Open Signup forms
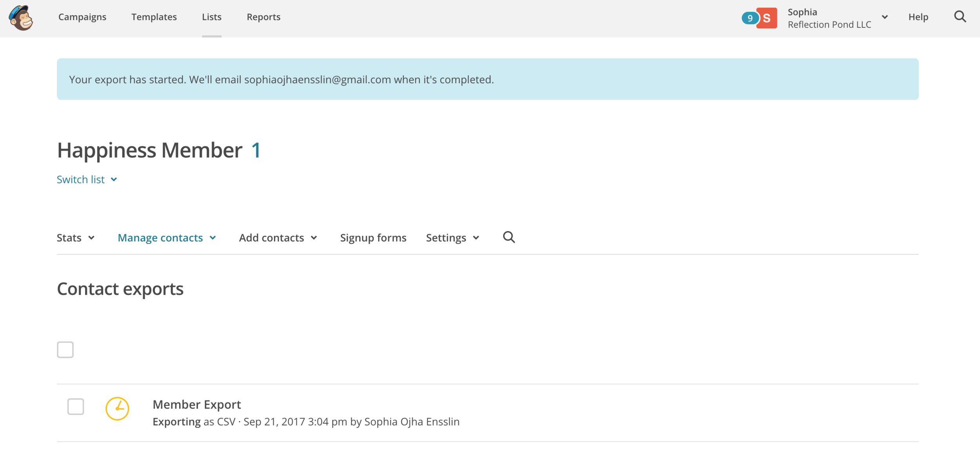 373,238
